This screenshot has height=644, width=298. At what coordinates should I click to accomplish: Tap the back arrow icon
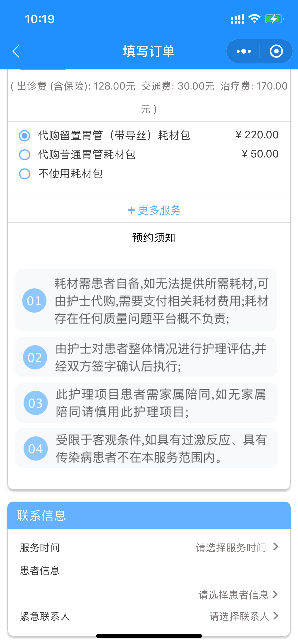[16, 51]
